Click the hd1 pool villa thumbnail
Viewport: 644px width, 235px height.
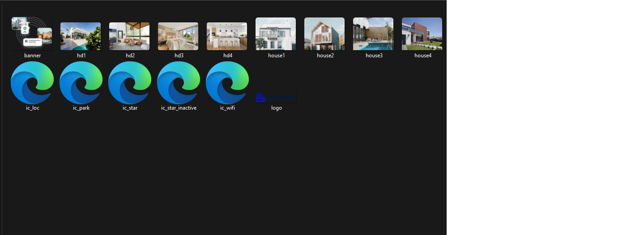81,36
